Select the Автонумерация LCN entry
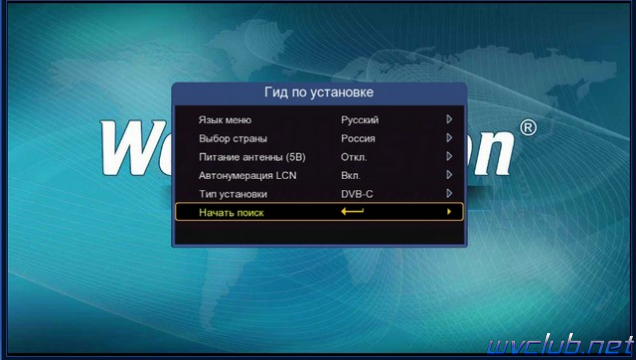 (247, 176)
